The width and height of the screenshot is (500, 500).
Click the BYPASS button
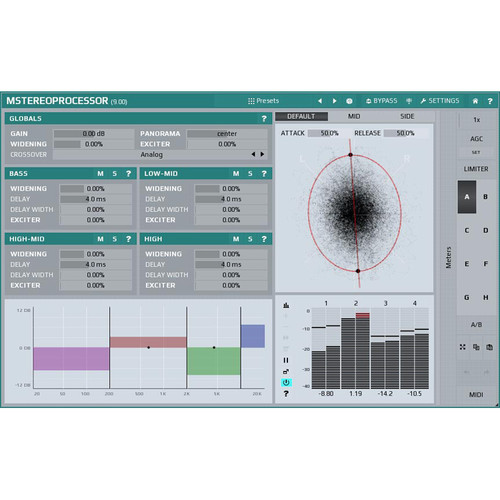(382, 101)
